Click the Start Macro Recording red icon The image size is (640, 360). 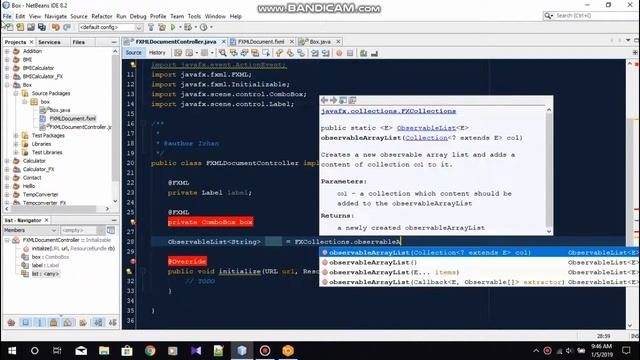[339, 53]
